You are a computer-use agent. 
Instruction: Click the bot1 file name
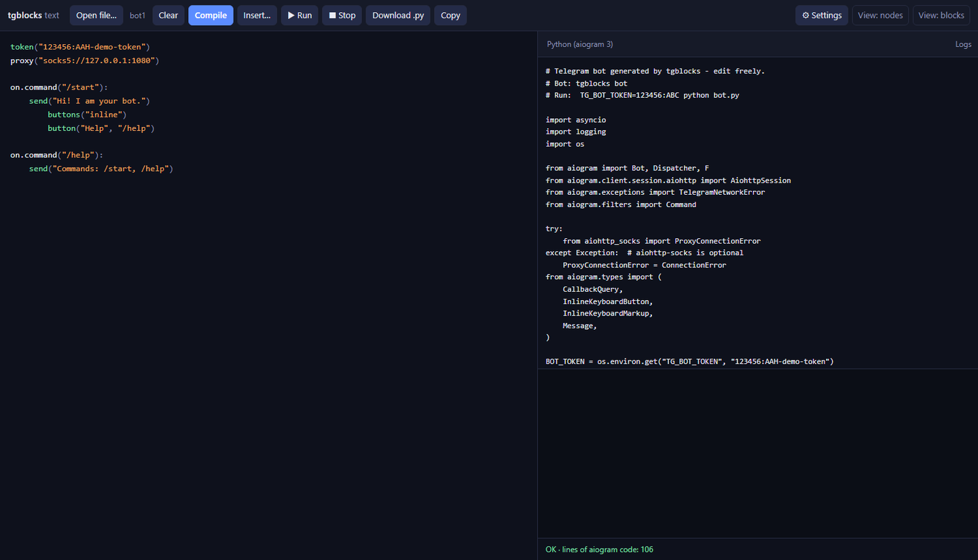138,15
